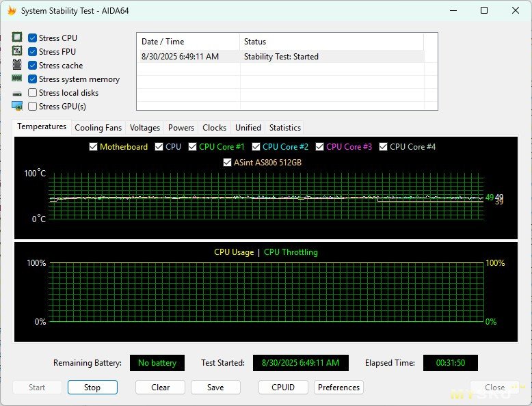532x406 pixels.
Task: Click the CPU chip icon beside Stress CPU
Action: 17,37
